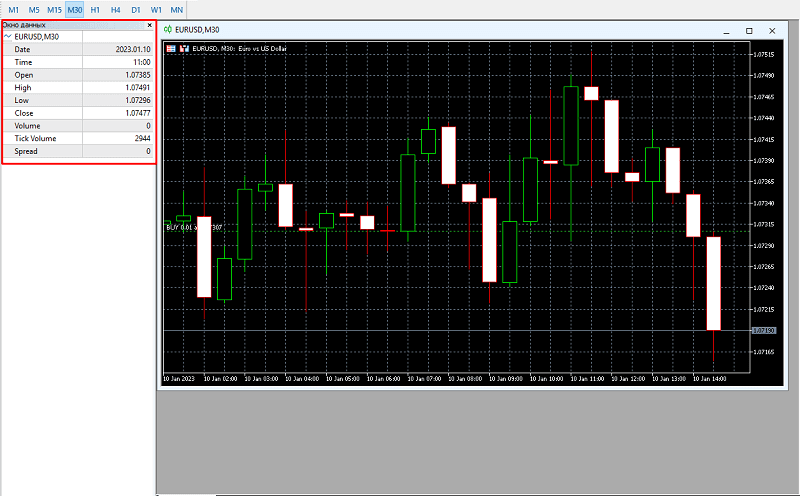Switch to M1 timeframe
800x496 pixels.
pos(14,10)
